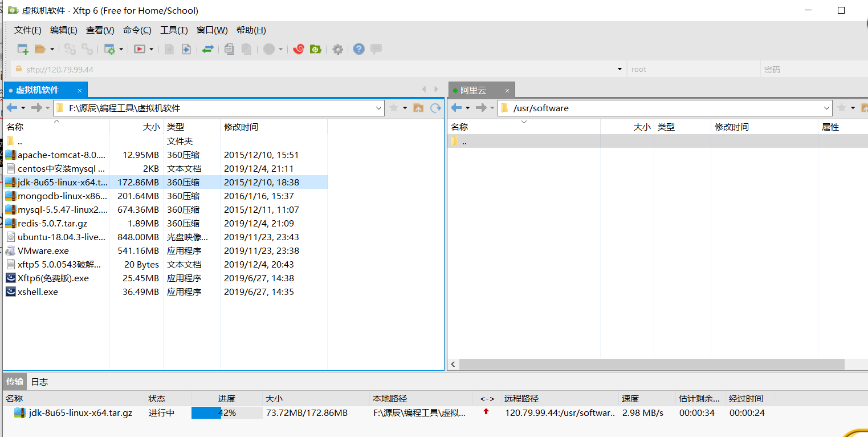Close the 阿里云 tab
868x437 pixels.
click(x=507, y=91)
